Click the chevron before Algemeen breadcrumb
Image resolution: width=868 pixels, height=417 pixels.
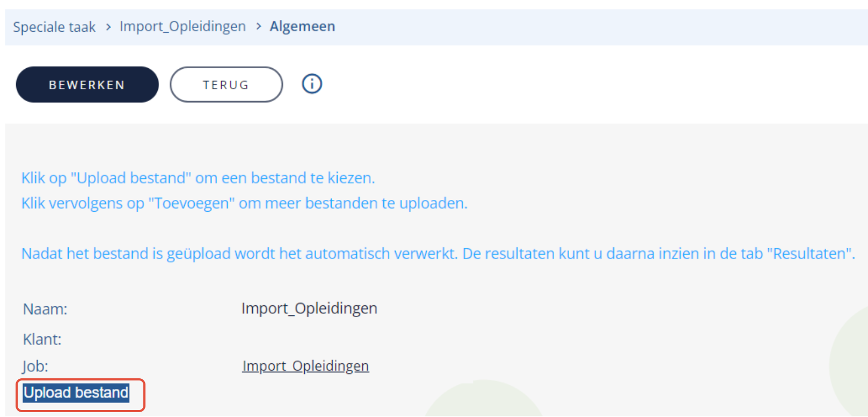tap(258, 26)
